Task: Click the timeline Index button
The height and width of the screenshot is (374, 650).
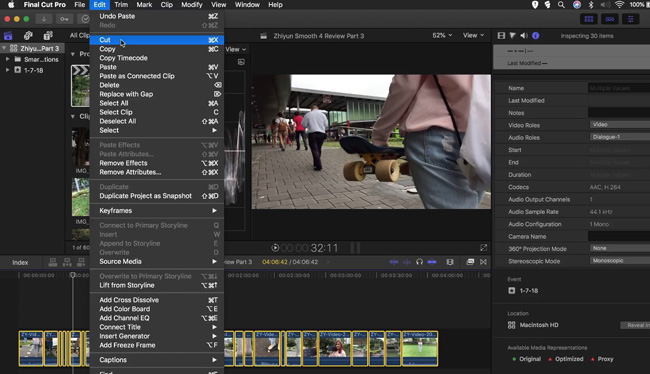Action: [20, 262]
